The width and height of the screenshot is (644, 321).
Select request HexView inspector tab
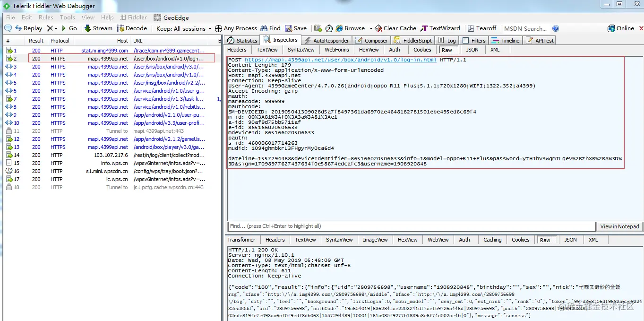pos(369,50)
